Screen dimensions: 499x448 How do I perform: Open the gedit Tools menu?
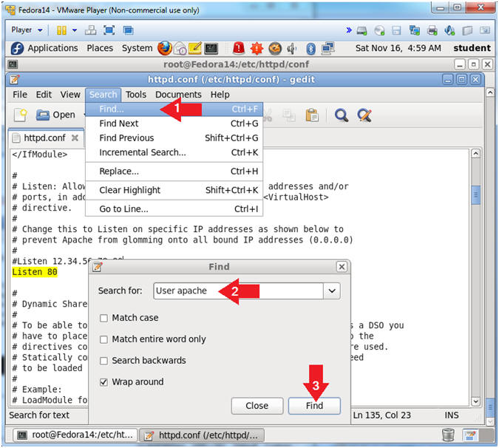coord(136,95)
